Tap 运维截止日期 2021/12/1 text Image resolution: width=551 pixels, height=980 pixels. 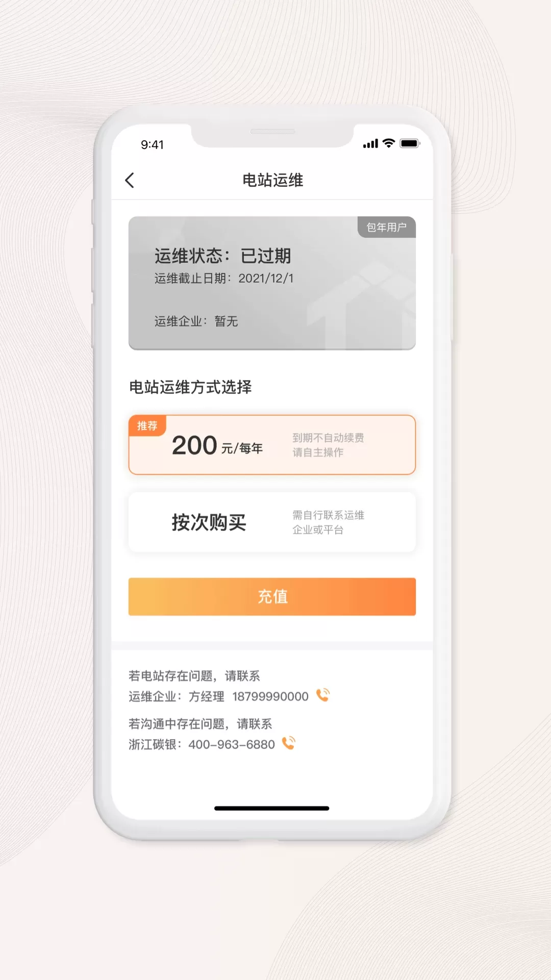coord(224,278)
